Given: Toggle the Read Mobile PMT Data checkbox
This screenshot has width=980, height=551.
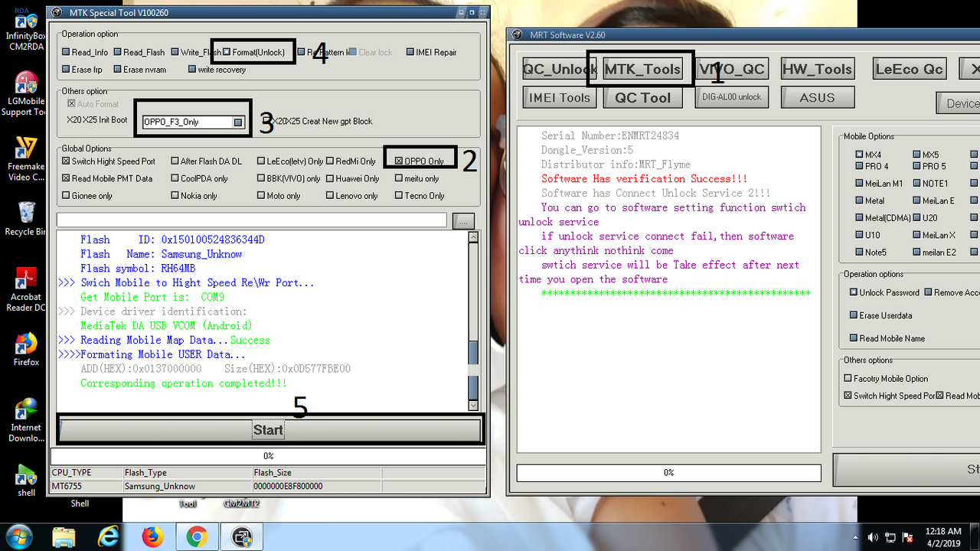Looking at the screenshot, I should [66, 178].
